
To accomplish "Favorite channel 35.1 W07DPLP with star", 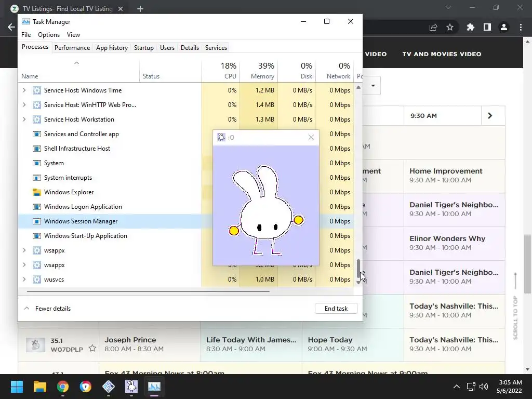I will click(x=92, y=348).
